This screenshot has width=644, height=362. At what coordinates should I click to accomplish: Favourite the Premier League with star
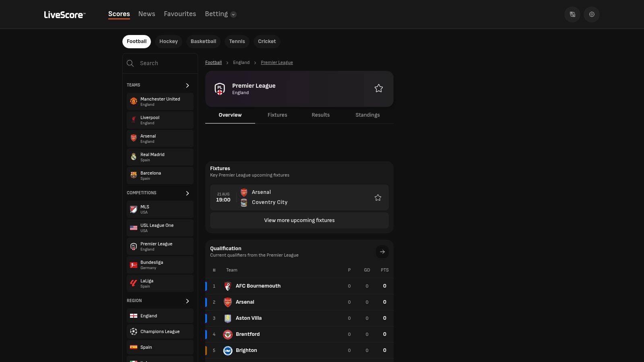[x=379, y=88]
